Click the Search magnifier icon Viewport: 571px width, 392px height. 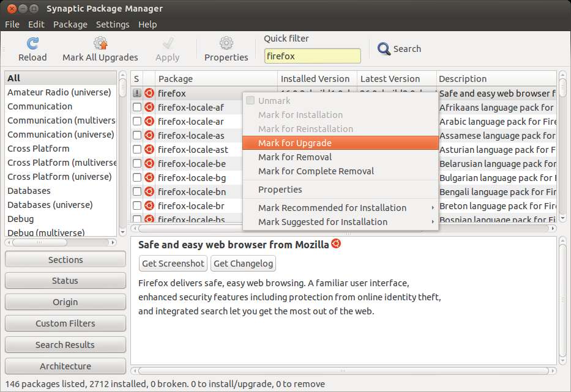[x=384, y=49]
